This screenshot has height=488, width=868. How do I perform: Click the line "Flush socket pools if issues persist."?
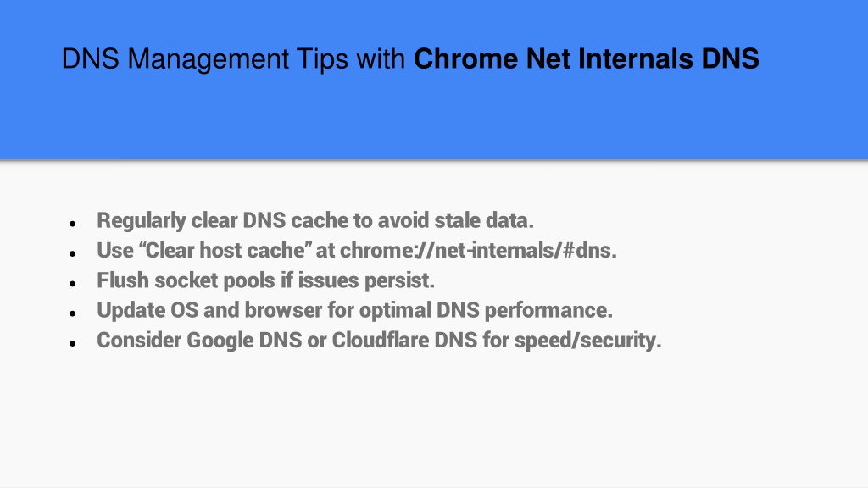point(265,280)
